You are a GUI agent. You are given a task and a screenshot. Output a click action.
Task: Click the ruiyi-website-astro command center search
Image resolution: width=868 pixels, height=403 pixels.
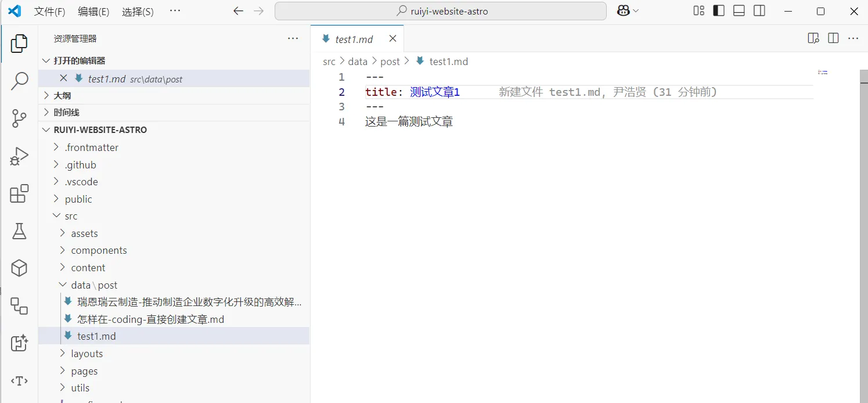point(441,11)
